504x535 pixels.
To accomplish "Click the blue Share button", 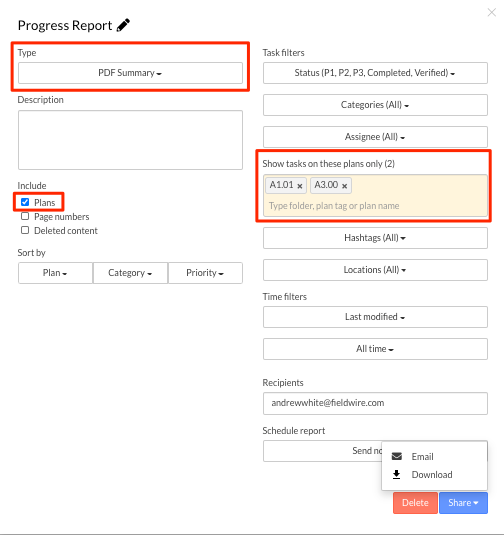I will pyautogui.click(x=463, y=503).
